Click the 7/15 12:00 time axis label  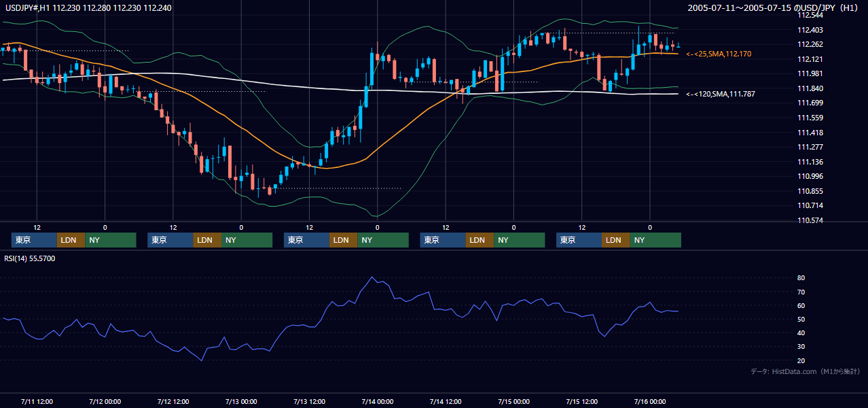click(582, 401)
